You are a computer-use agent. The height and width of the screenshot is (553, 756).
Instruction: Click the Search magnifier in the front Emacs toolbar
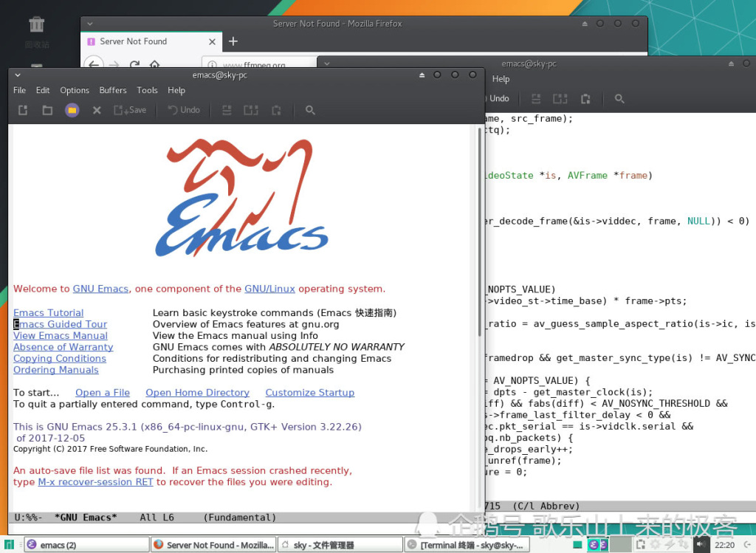click(310, 111)
